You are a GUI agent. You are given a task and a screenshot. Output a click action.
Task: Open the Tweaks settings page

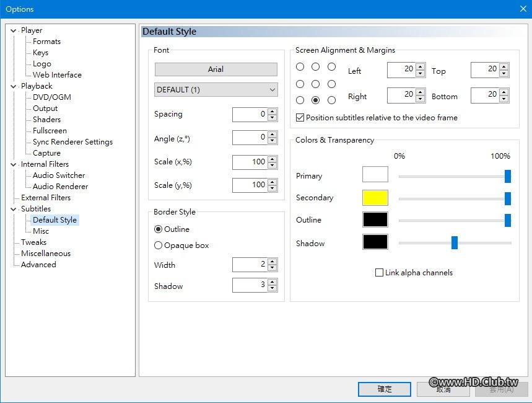click(33, 242)
